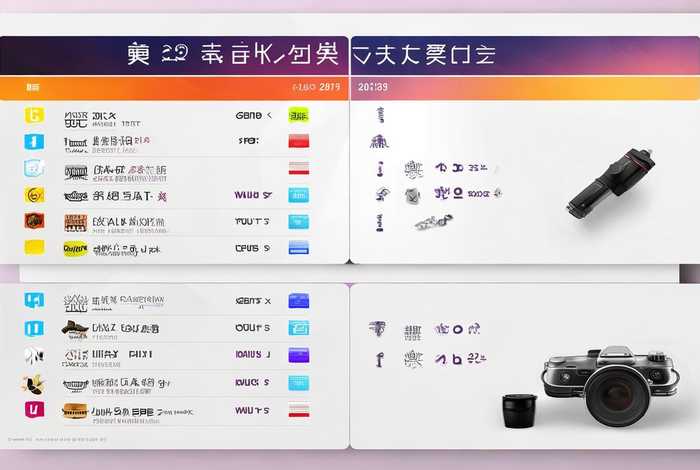
Task: Click the white feather-shaped icon
Action: pyautogui.click(x=33, y=356)
